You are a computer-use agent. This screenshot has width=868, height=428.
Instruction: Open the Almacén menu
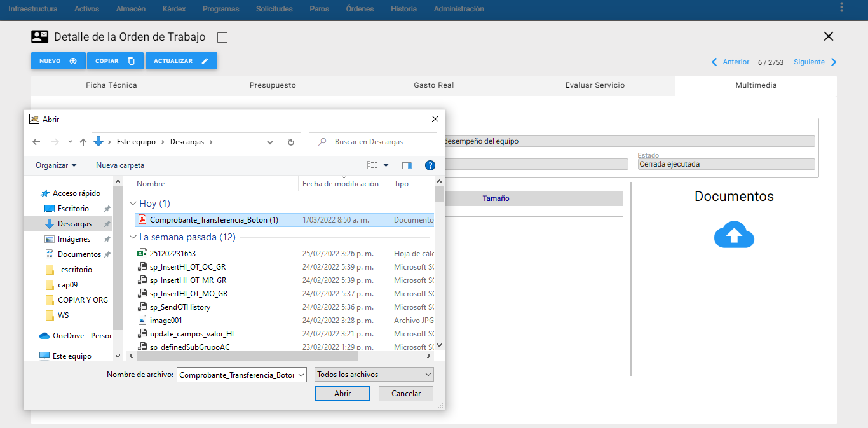tap(131, 9)
